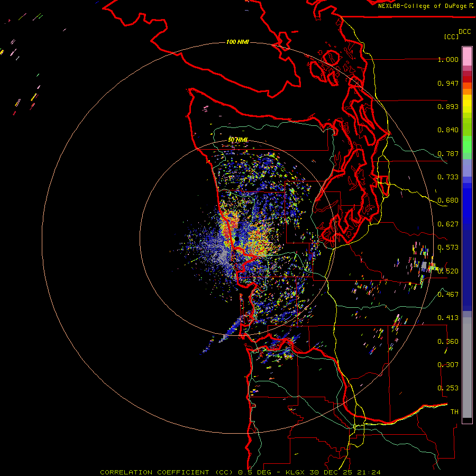Click the 30 DEC 25 21:24 timestamp
The width and height of the screenshot is (476, 476).
coord(345,472)
